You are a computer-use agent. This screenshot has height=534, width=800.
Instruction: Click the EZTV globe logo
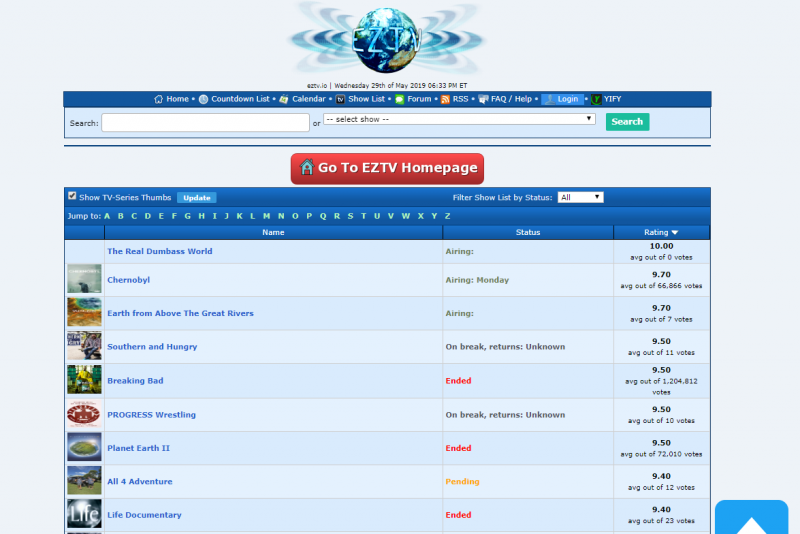(387, 40)
